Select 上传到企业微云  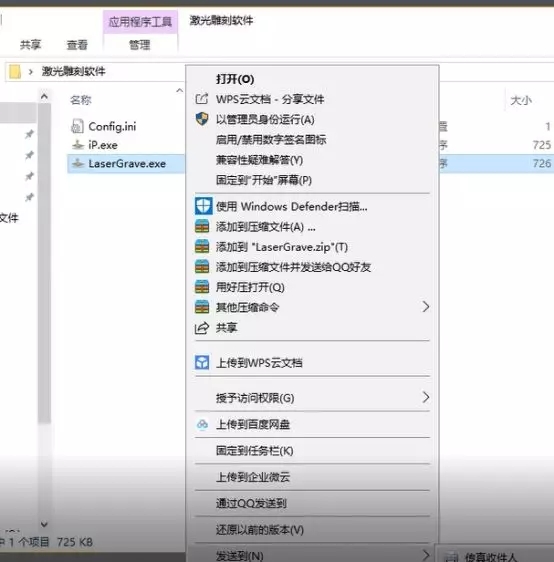253,477
